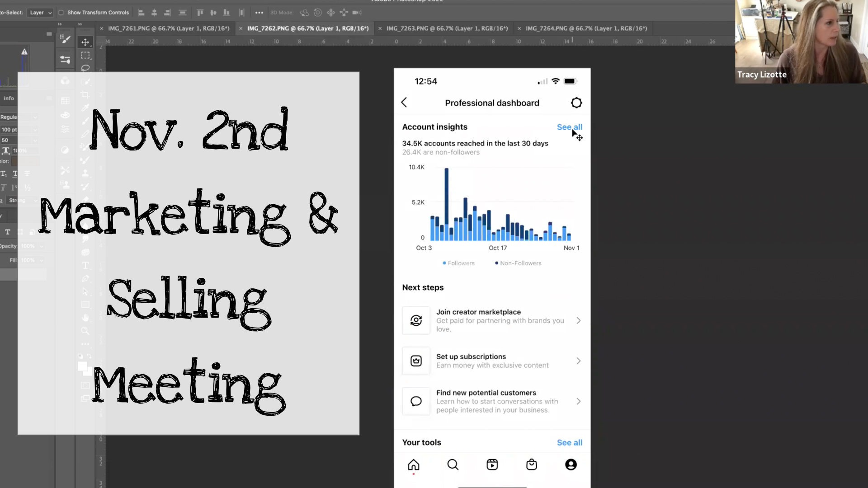
Task: Click the Reels icon in Instagram navigation
Action: tap(492, 465)
